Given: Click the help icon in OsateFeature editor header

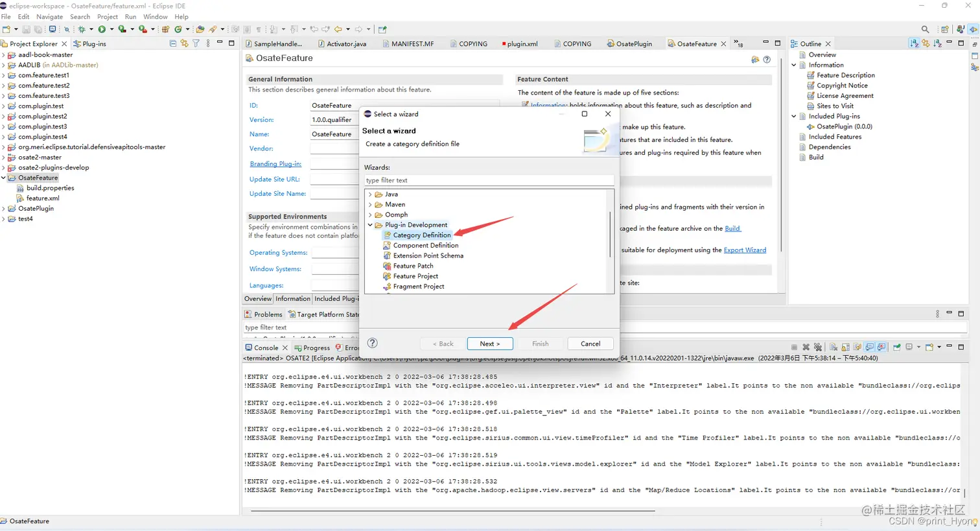Looking at the screenshot, I should click(767, 60).
